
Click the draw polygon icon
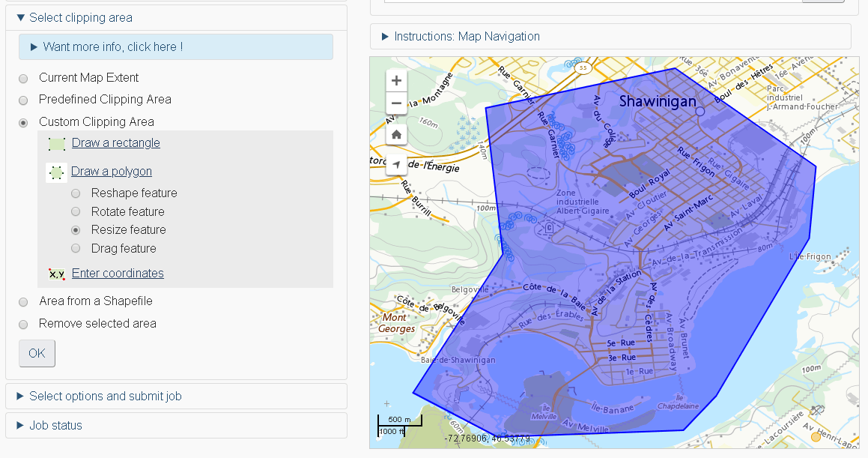[x=55, y=172]
